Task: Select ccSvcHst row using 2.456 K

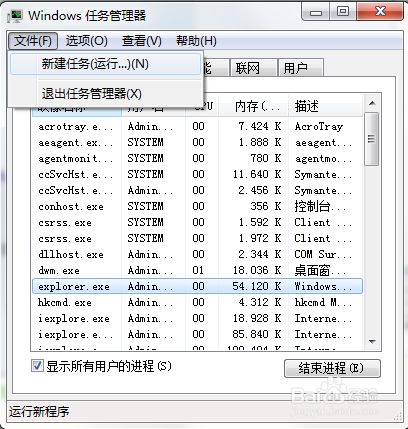Action: click(x=197, y=190)
